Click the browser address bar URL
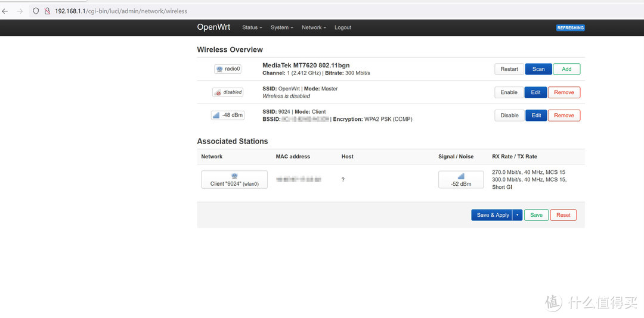The image size is (644, 318). coord(121,11)
